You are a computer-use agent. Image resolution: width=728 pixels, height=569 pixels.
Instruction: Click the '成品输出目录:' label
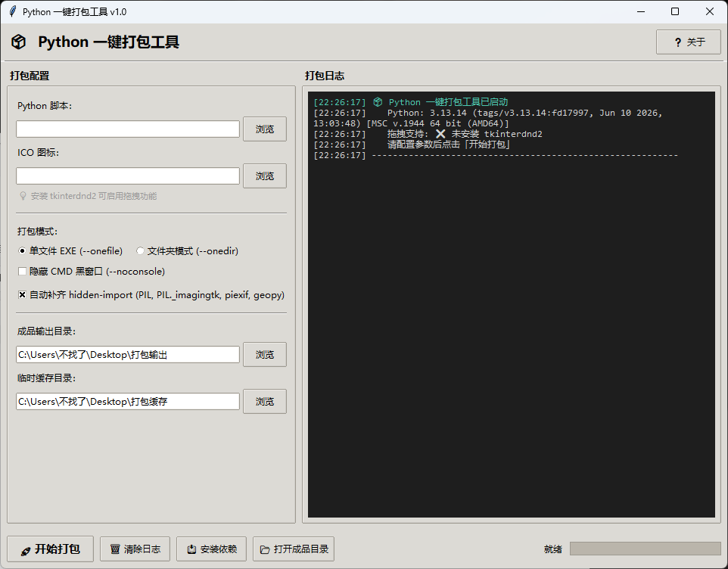(46, 331)
